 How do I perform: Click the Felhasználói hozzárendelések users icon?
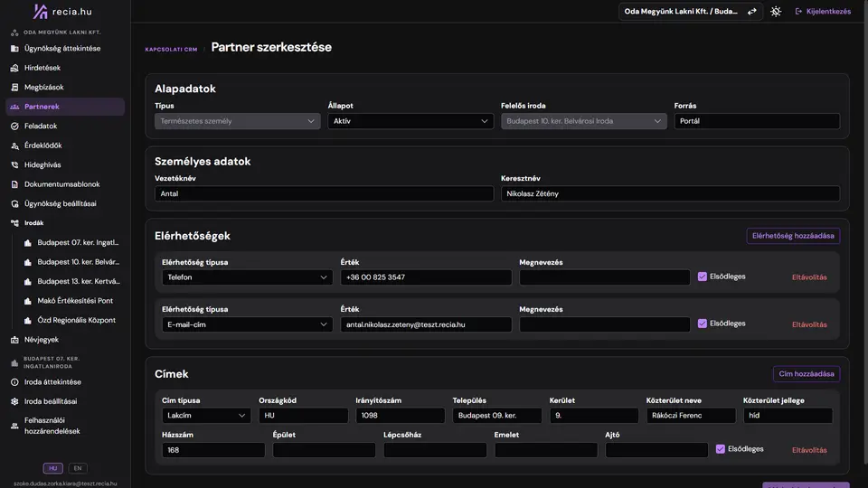point(14,426)
